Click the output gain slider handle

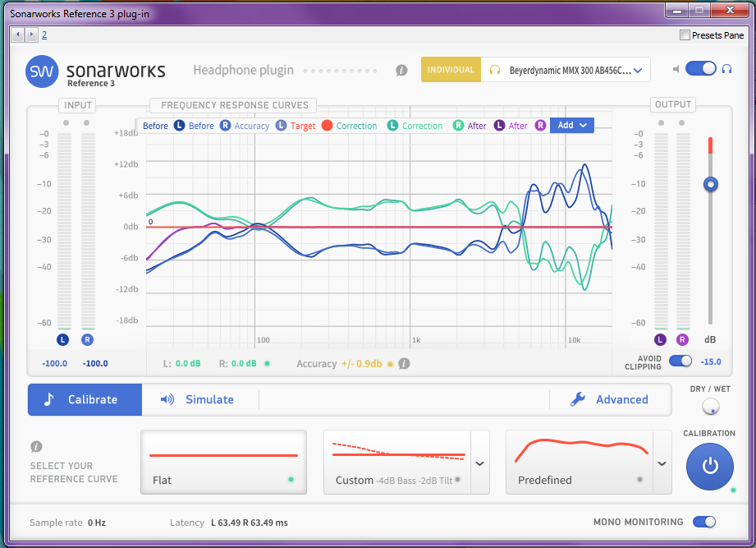[x=710, y=184]
